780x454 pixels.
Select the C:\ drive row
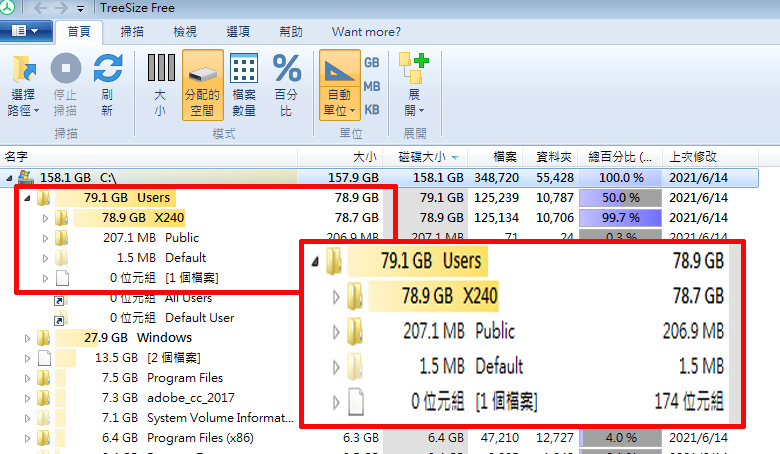[x=379, y=178]
